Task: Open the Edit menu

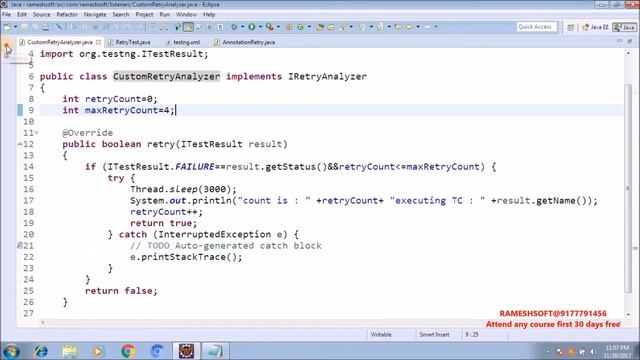Action: click(x=22, y=14)
